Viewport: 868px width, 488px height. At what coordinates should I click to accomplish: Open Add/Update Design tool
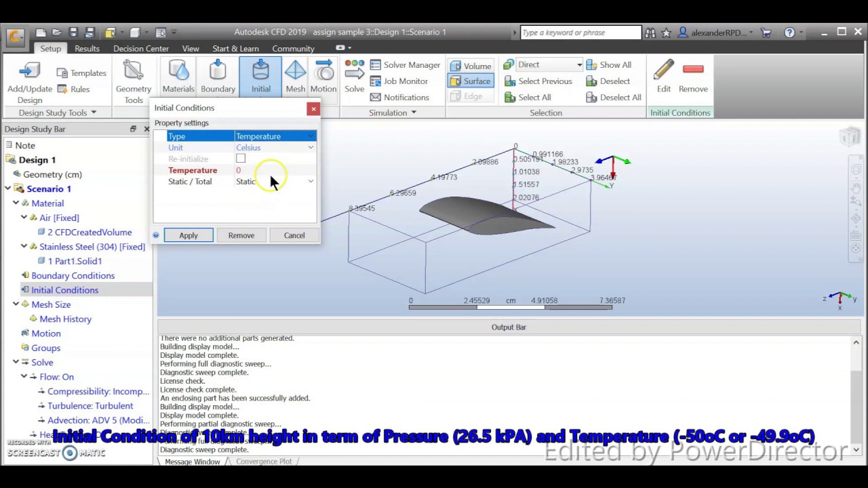tap(30, 81)
